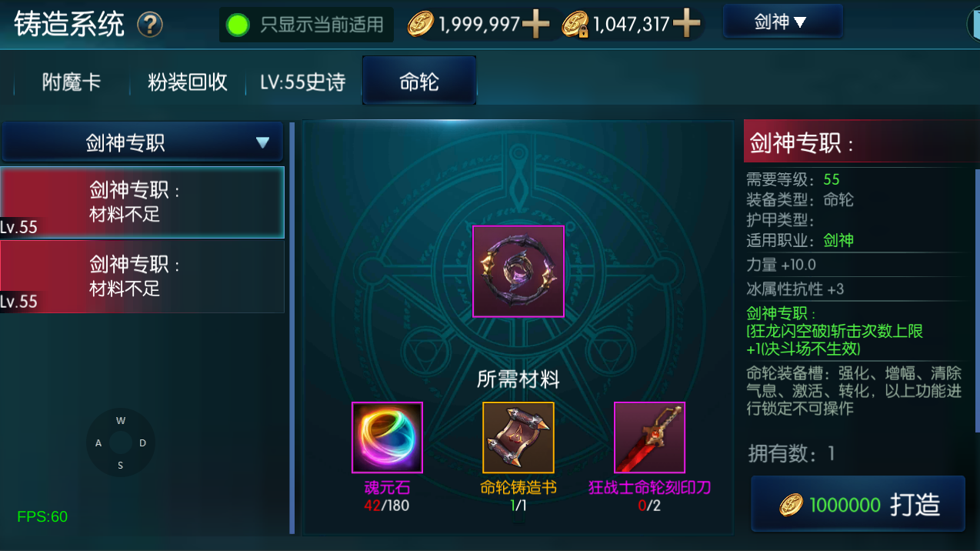
Task: Open the 剑神专职 category dropdown
Action: (x=142, y=142)
